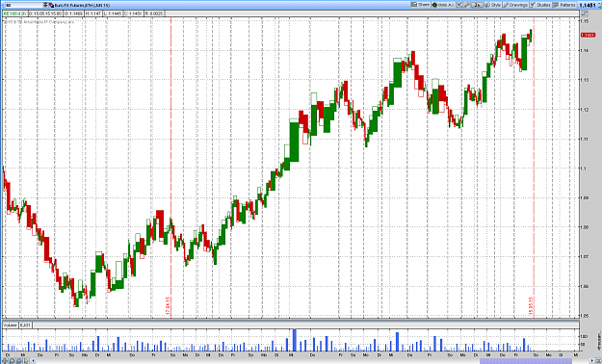Click the R: range value cell
Viewport: 602px width, 364px height.
click(154, 13)
